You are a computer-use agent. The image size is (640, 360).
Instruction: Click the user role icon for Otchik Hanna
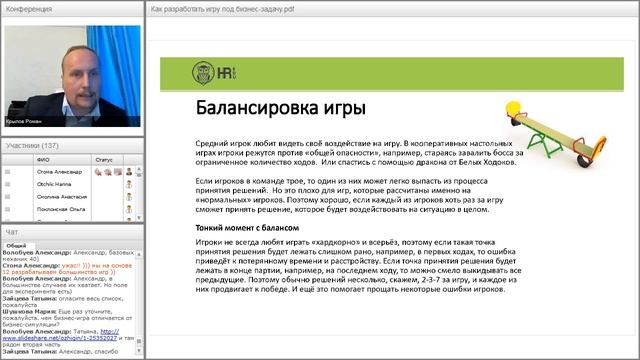point(129,184)
